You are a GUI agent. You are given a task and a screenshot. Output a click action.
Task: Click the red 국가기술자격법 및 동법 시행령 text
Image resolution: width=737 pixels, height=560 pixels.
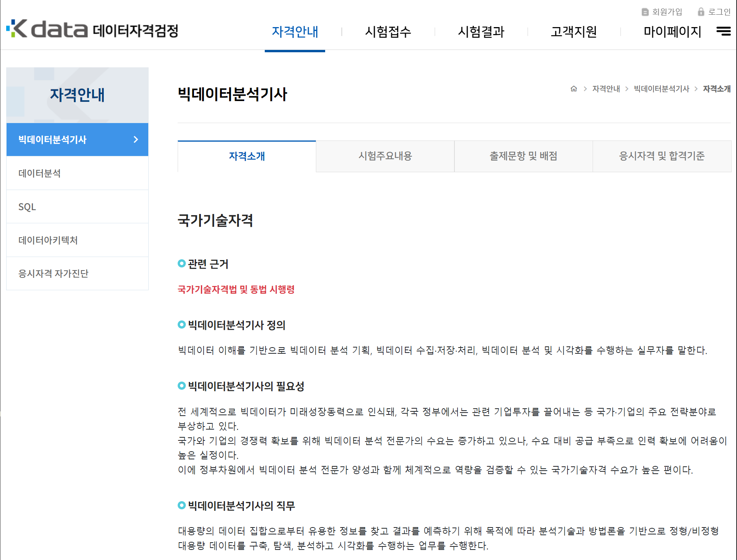(236, 289)
